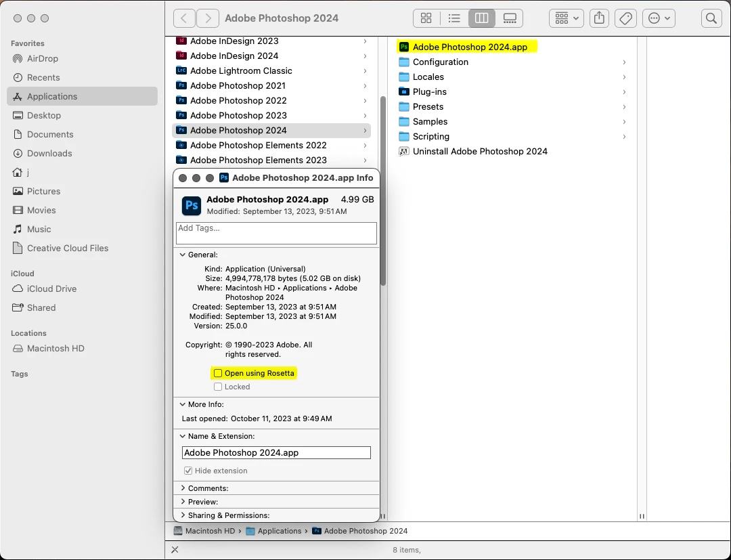The image size is (731, 560).
Task: Toggle the Locked checkbox
Action: click(218, 387)
